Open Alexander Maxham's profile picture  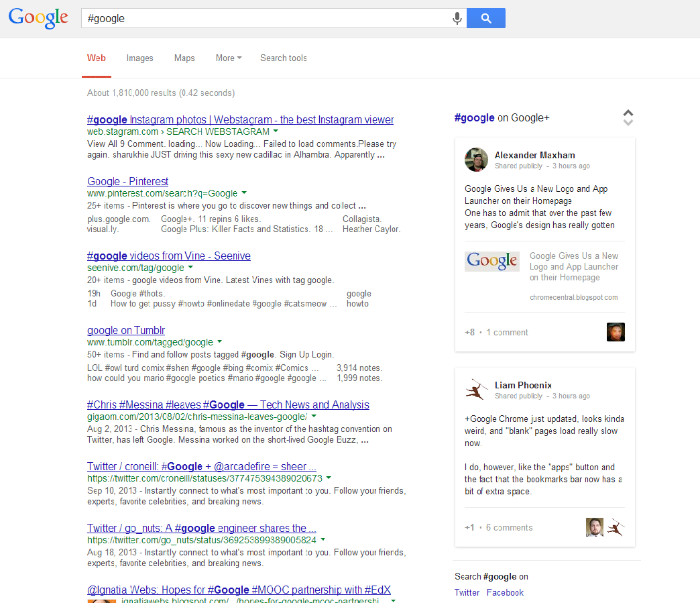pos(476,160)
